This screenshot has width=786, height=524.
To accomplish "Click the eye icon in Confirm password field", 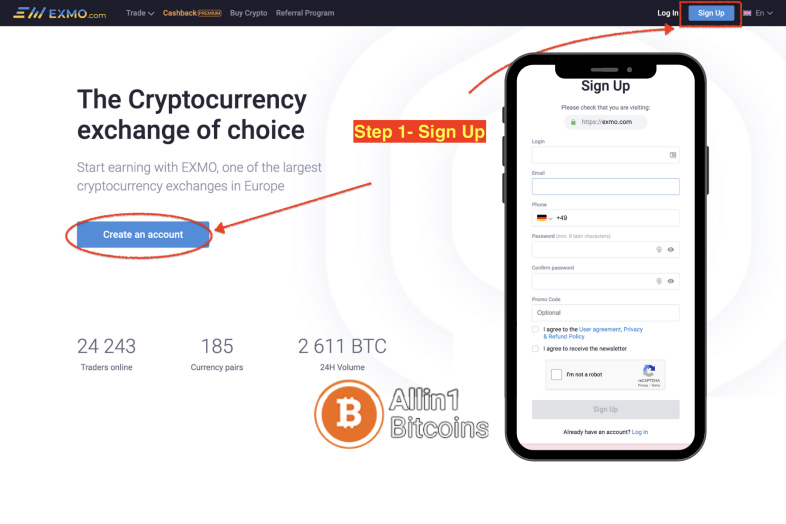I will tap(671, 281).
